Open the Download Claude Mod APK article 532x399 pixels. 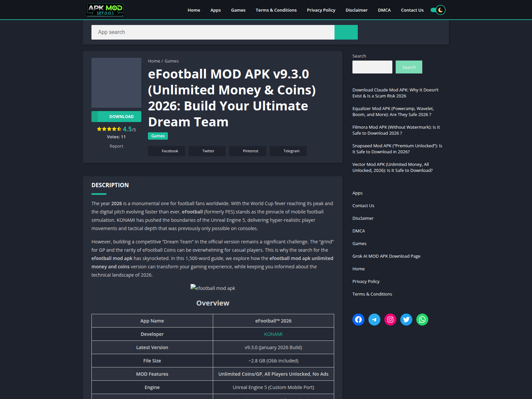point(395,93)
